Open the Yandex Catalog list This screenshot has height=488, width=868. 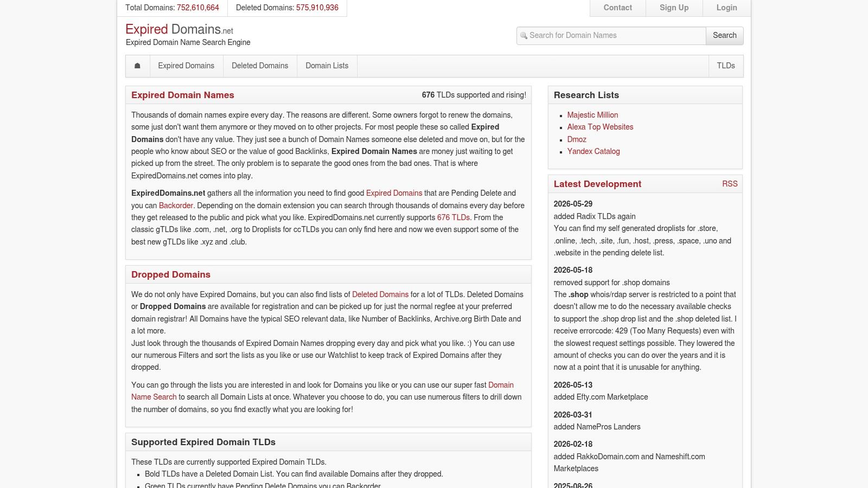pyautogui.click(x=593, y=151)
